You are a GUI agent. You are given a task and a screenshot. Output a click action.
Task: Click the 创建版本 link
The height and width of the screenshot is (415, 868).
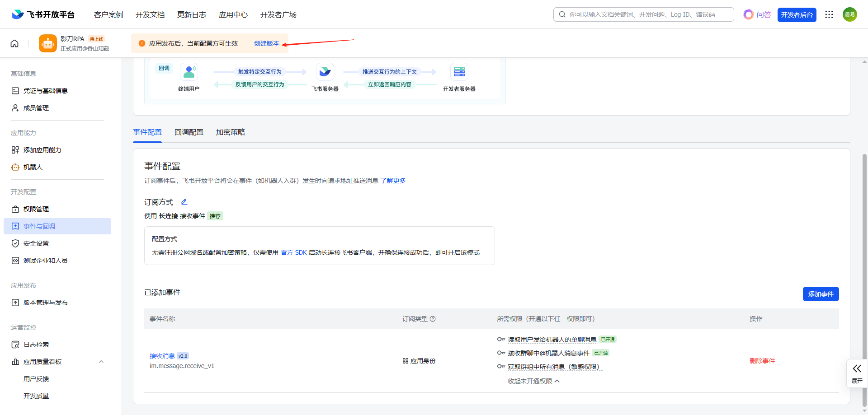click(x=266, y=43)
